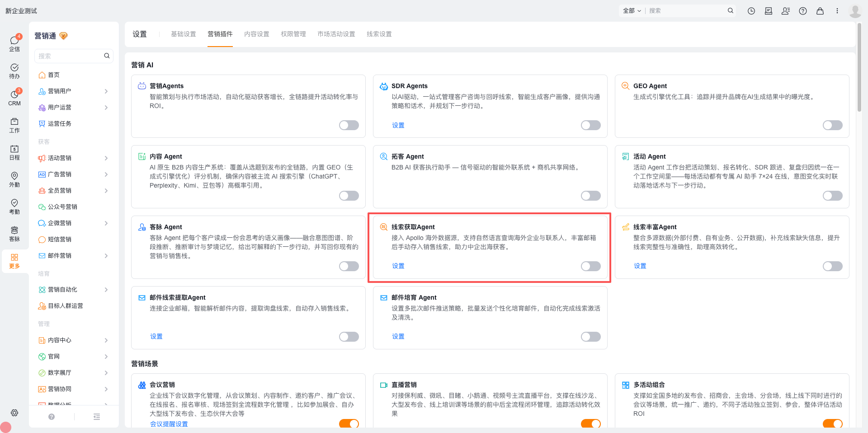868x433 pixels.
Task: Click the help question mark icon in top bar
Action: pyautogui.click(x=803, y=11)
